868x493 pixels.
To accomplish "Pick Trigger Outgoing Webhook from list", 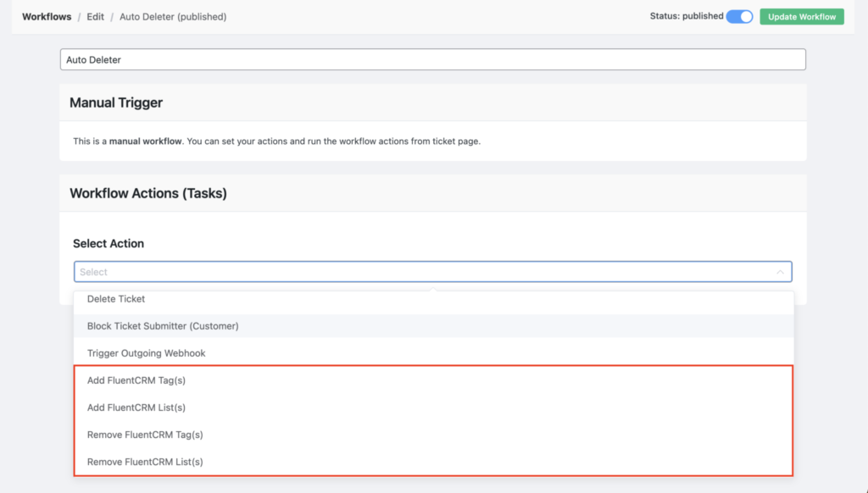I will 146,353.
